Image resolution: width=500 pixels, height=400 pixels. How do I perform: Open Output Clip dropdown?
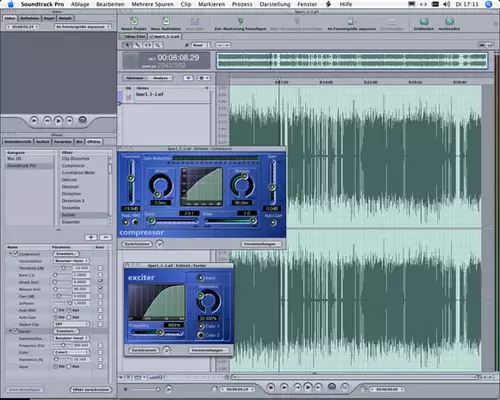tap(71, 324)
